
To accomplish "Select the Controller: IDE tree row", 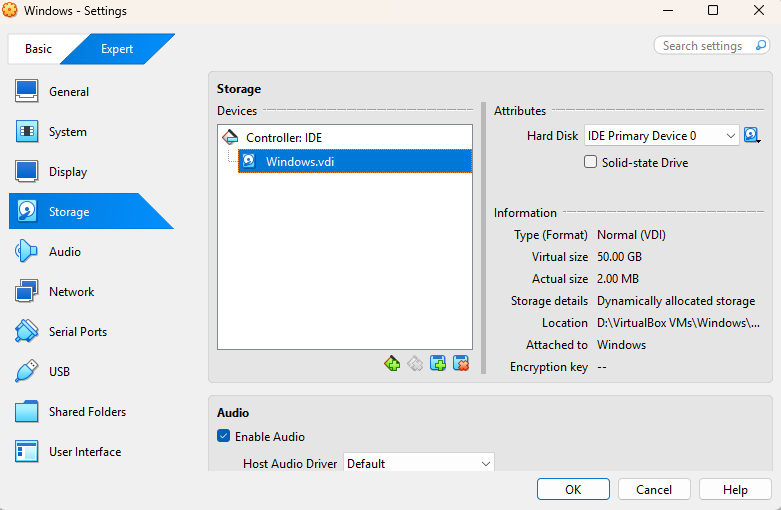I will (x=345, y=137).
